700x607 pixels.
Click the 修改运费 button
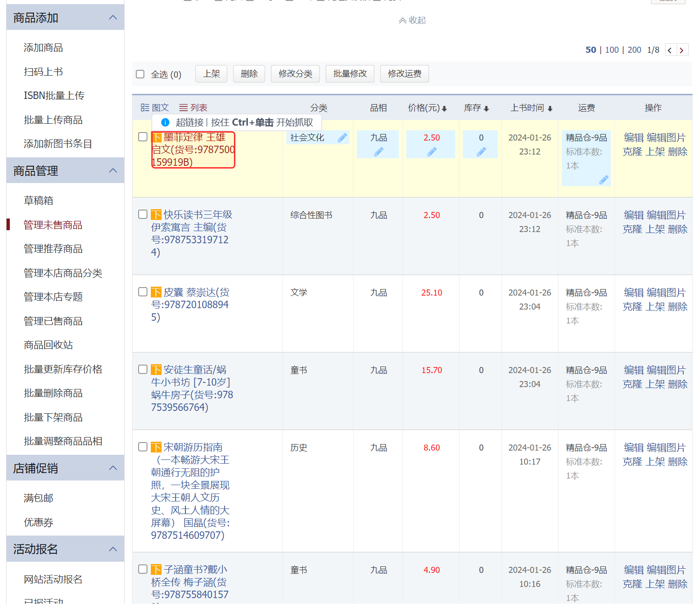(404, 74)
